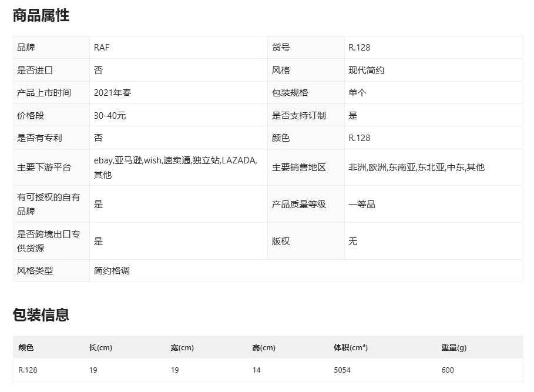
Task: Click the 14 height cell in packaging table
Action: [x=256, y=370]
